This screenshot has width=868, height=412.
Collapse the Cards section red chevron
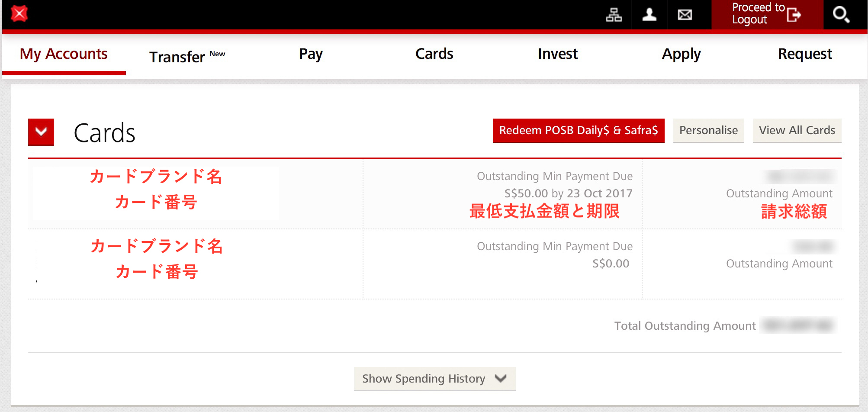coord(41,132)
